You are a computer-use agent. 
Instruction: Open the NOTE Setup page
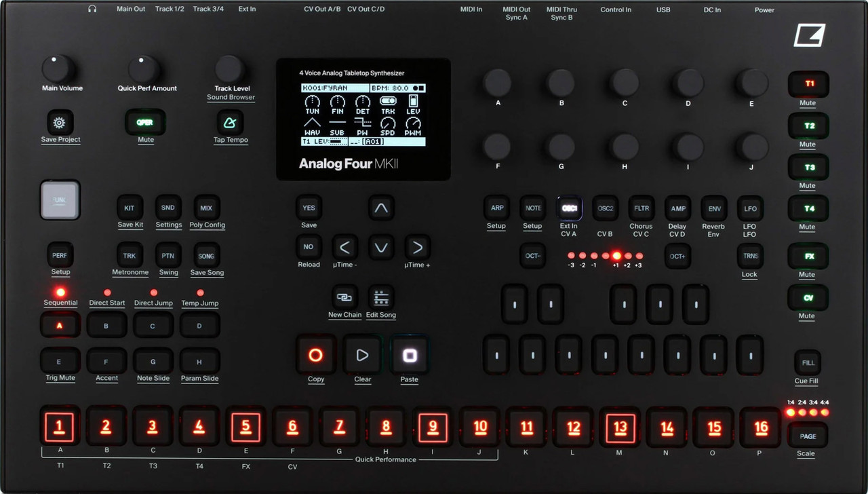pos(532,208)
